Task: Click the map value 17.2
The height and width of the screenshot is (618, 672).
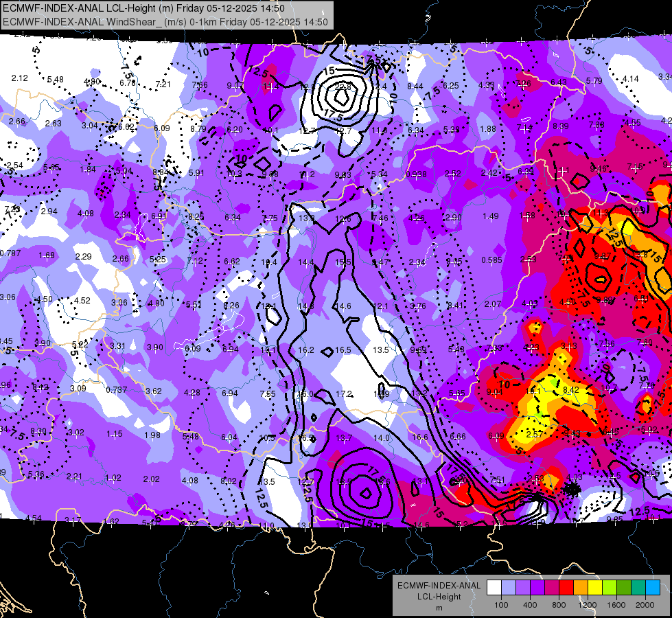Action: (344, 393)
